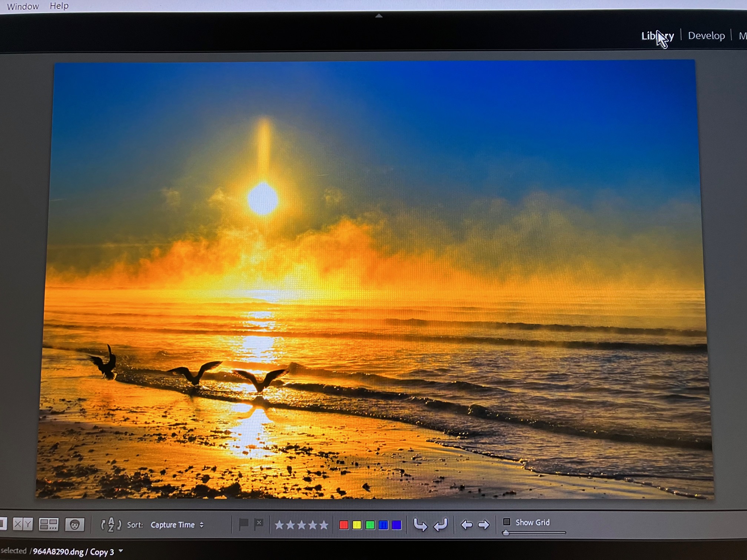The width and height of the screenshot is (747, 560).
Task: Collapse the top panel with the arrow
Action: click(x=378, y=16)
